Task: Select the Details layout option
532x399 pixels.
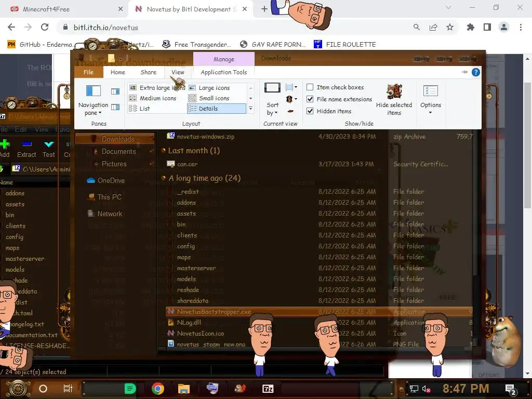Action: tap(217, 109)
